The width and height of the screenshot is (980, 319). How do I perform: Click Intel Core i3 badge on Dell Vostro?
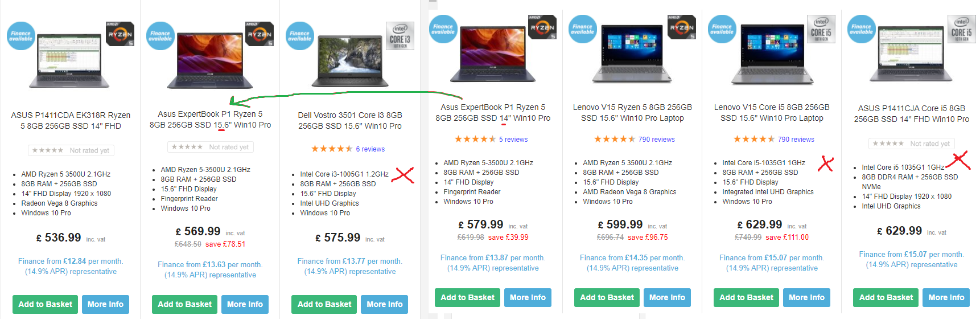(x=400, y=36)
